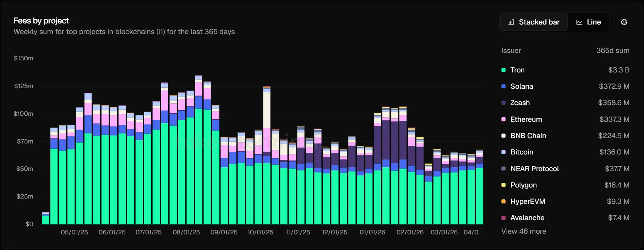Click the tall BNB Chain spike bar near 10/01/25

pos(267,110)
